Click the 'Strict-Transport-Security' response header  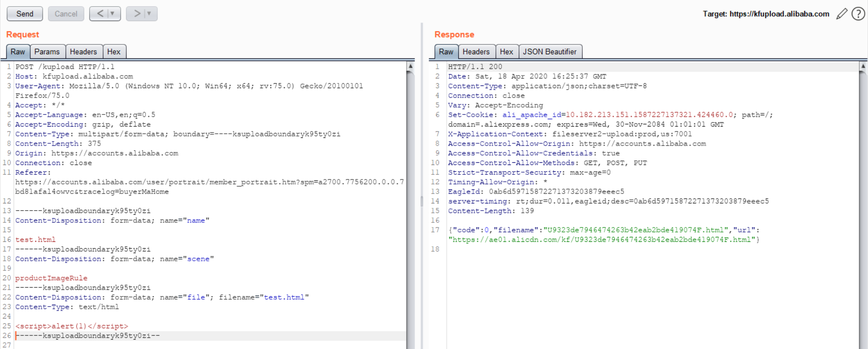point(529,172)
